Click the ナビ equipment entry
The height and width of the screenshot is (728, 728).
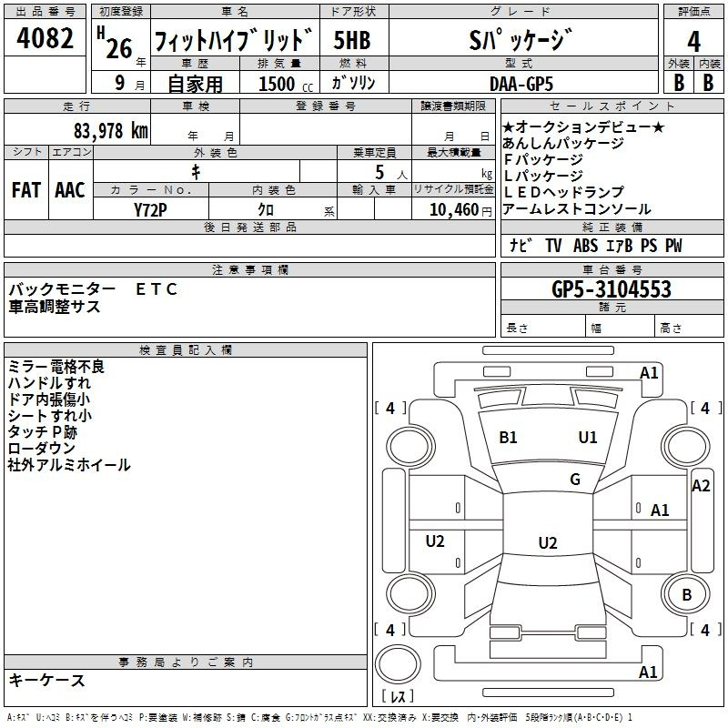click(521, 245)
